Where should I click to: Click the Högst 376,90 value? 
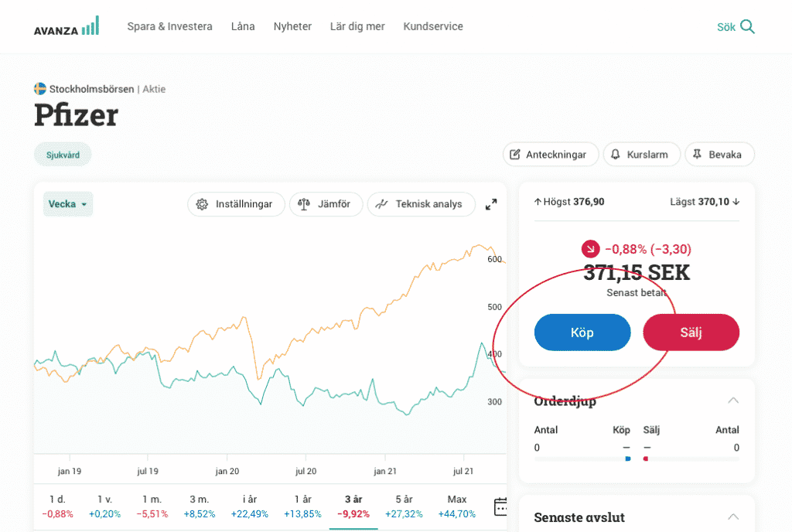[569, 202]
